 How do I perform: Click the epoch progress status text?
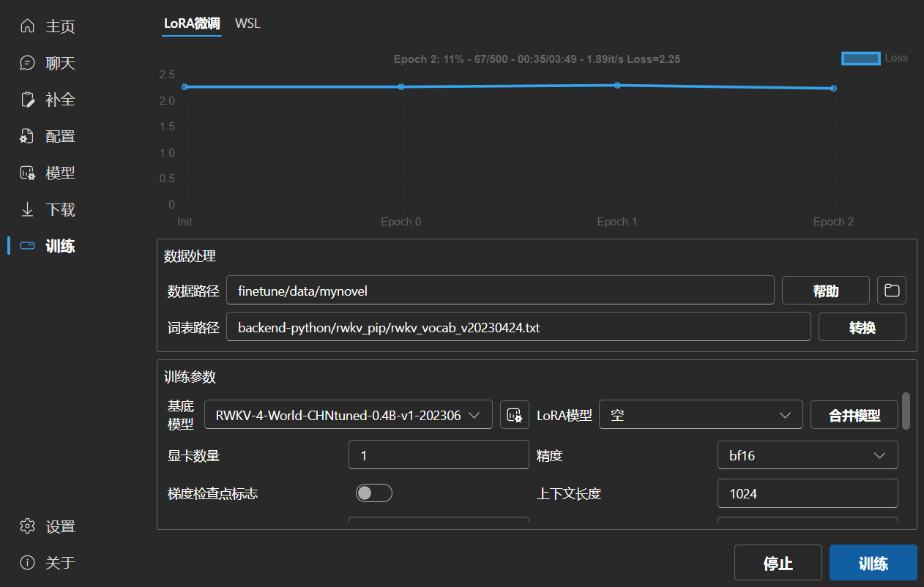point(537,59)
